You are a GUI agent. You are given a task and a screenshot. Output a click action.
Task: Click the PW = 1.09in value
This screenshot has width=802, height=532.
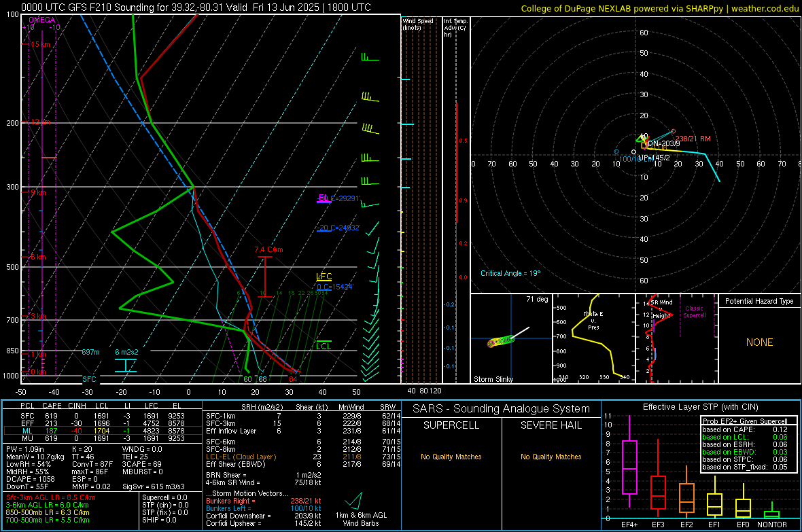25,449
